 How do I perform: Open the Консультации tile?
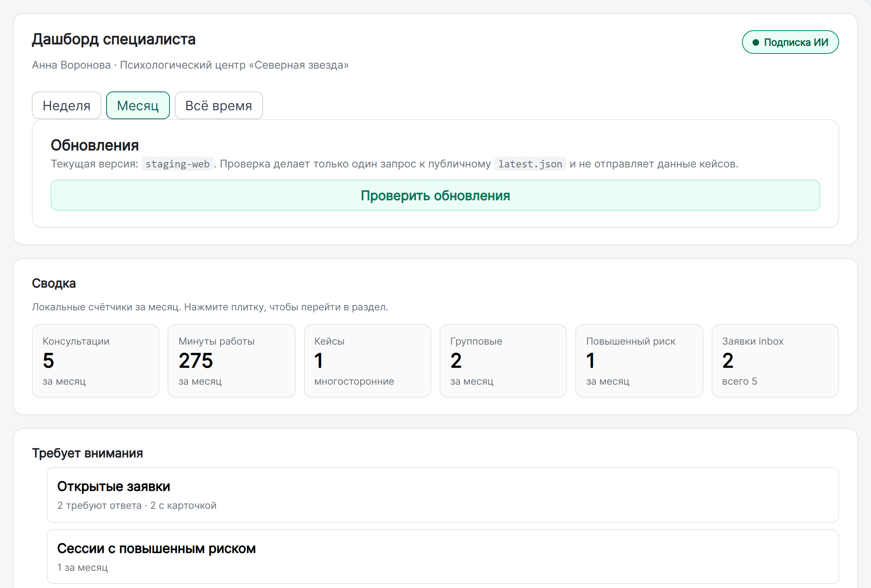(x=96, y=361)
